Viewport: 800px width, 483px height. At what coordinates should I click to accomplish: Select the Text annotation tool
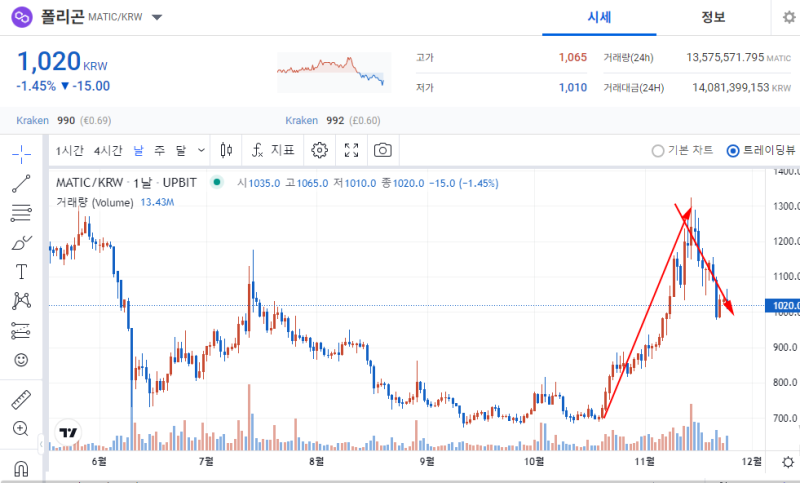(x=21, y=272)
